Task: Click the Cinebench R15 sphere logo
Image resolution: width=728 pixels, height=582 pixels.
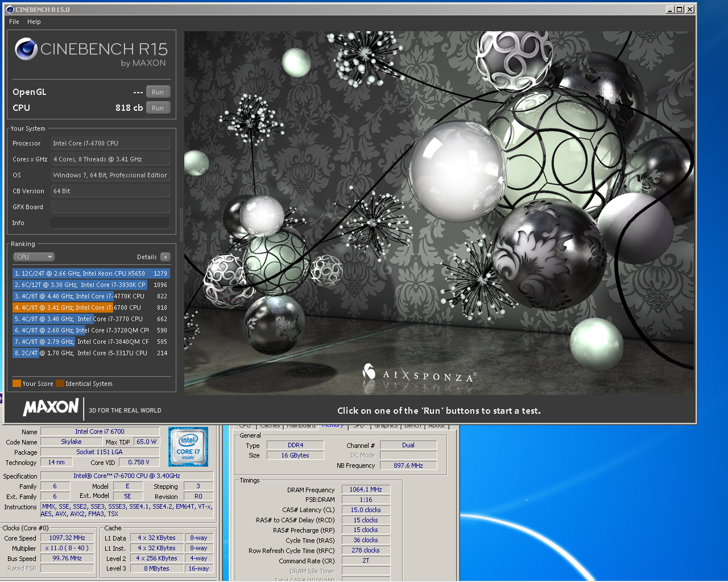Action: (26, 49)
